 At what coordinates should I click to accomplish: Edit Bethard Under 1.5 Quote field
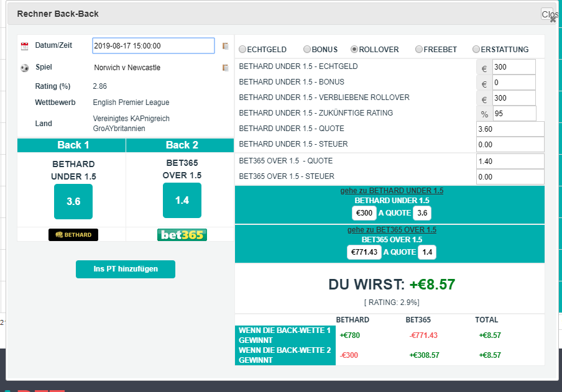(x=510, y=129)
